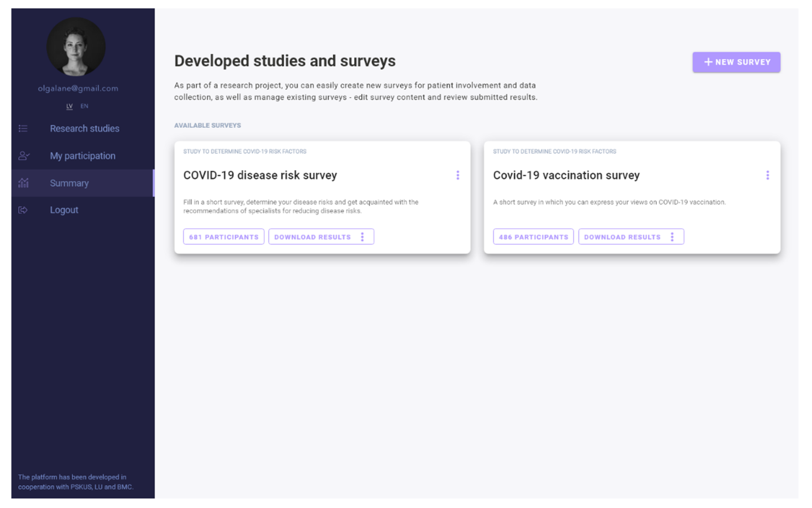The width and height of the screenshot is (812, 508).
Task: Create a new survey
Action: [736, 62]
